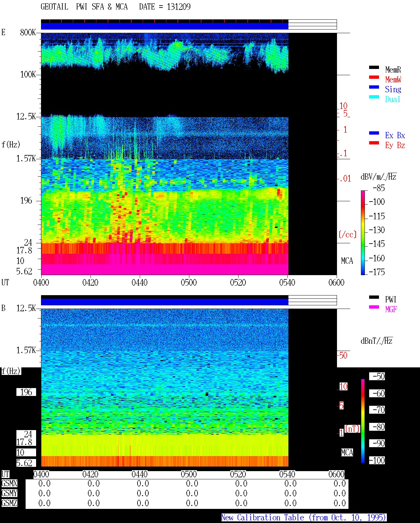
Task: Click the dBnT magnetic field color bar
Action: click(x=363, y=421)
